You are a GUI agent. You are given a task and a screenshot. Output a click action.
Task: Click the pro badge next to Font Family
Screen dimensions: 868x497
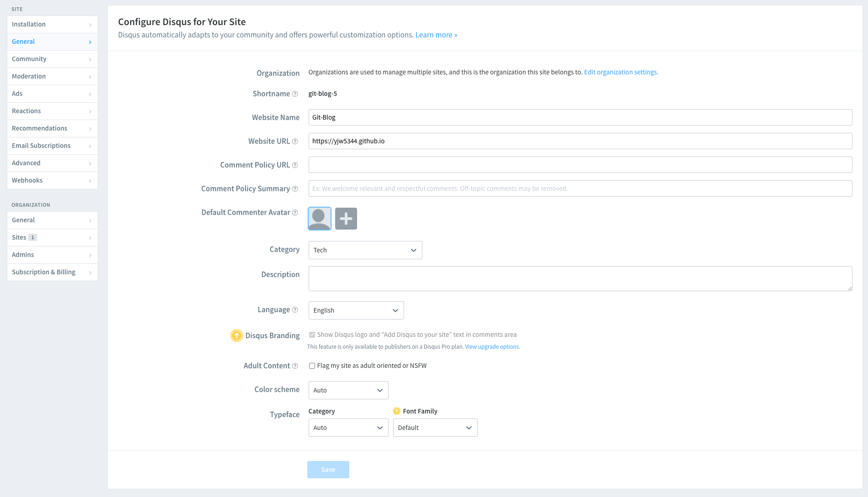[397, 411]
